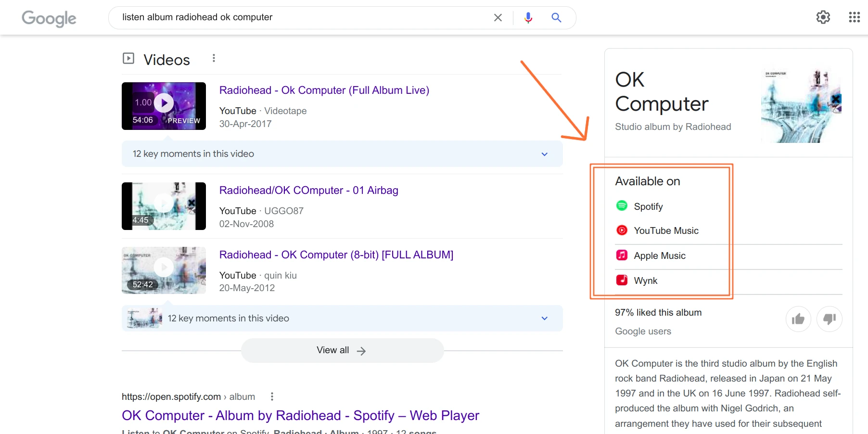Open Radiohead - OK Computer (8-bit) [FULL ALBUM] link
Image resolution: width=868 pixels, height=434 pixels.
336,255
